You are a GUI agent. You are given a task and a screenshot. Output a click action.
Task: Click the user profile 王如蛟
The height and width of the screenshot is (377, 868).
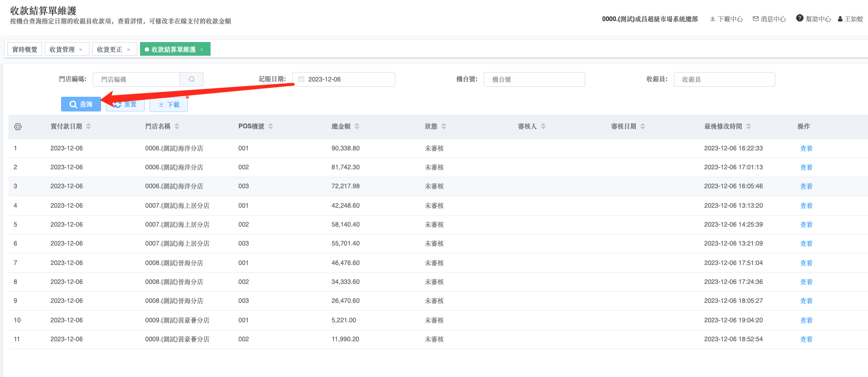click(x=850, y=19)
